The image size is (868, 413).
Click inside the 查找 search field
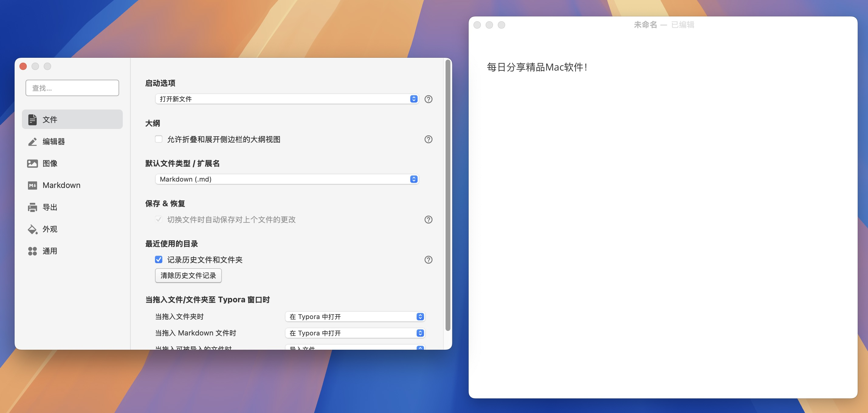[72, 88]
